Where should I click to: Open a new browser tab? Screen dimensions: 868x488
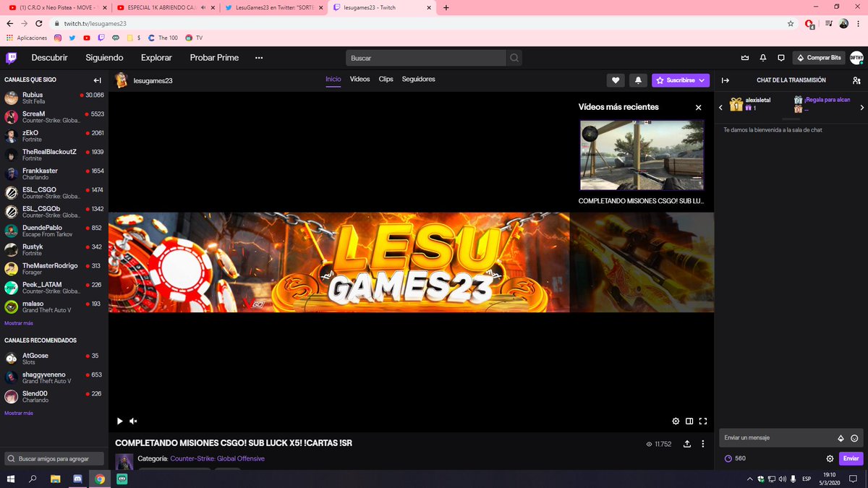[x=446, y=7]
